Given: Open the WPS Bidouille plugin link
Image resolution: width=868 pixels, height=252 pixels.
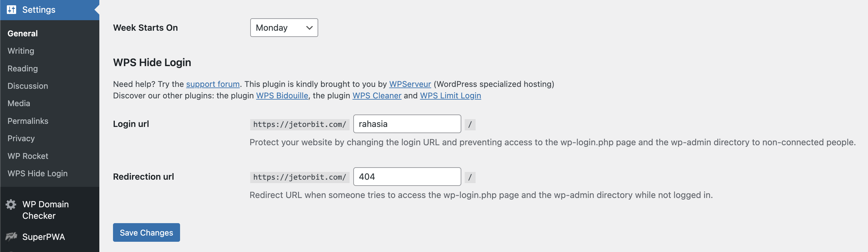Looking at the screenshot, I should click(x=282, y=95).
